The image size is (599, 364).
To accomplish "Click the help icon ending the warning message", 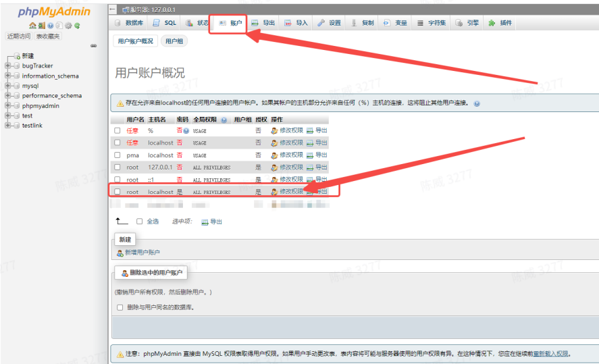I will pos(477,104).
